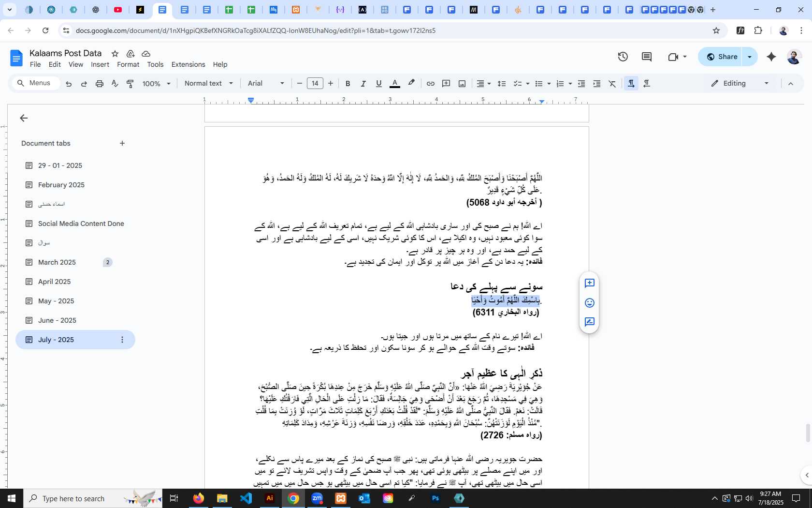Decrease the font size with minus
812x508 pixels.
click(300, 84)
